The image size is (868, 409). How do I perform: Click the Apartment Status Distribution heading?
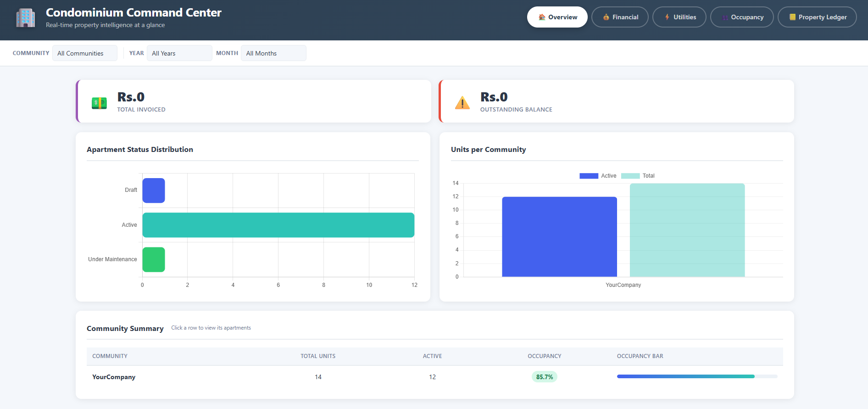click(x=140, y=150)
